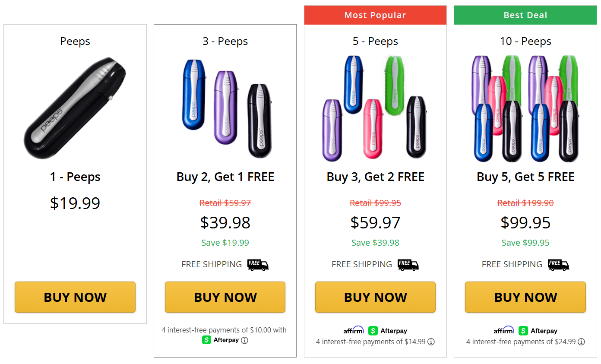Screen dimensions: 601x364
Task: Click BUY NOW on the 1-Peeps offer
Action: point(75,297)
